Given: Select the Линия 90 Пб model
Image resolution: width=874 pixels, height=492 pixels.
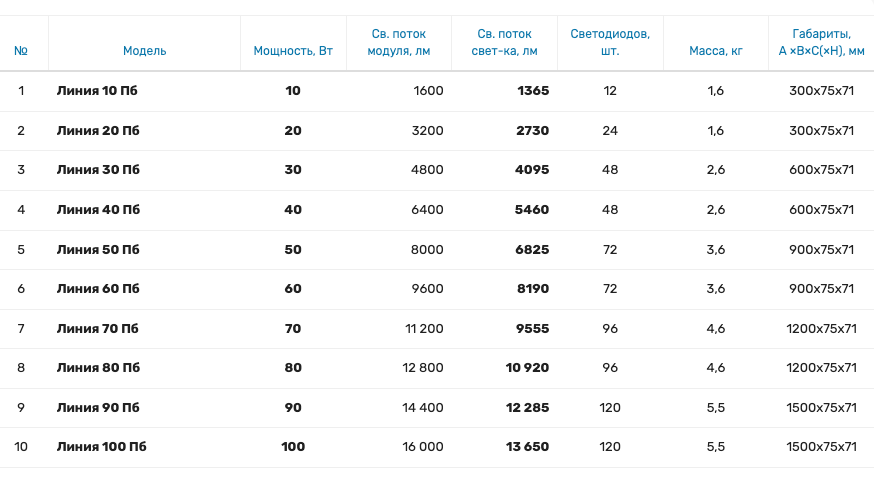Looking at the screenshot, I should 98,408.
